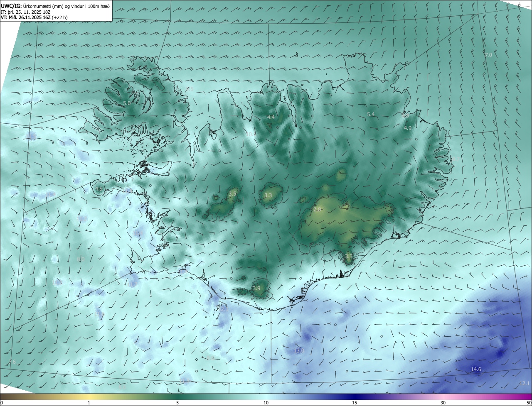Click the 7.0 value in the northeast

(488, 55)
